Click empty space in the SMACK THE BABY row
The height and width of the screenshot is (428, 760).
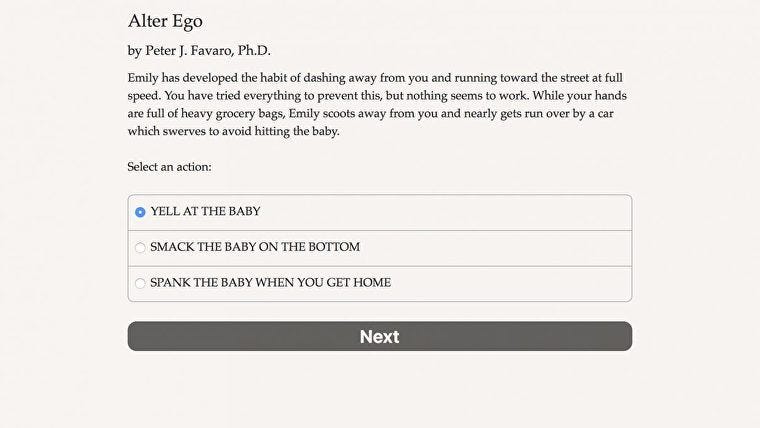pos(494,248)
